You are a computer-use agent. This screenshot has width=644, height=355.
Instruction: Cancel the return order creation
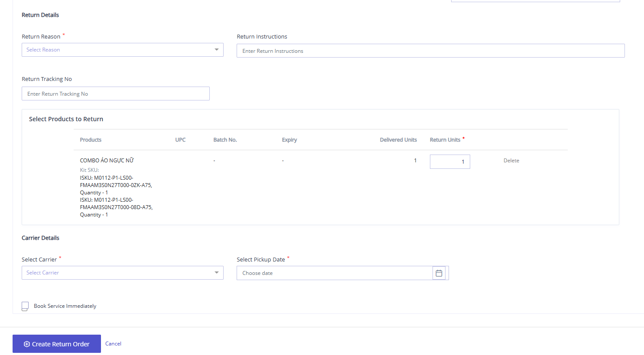click(x=113, y=343)
